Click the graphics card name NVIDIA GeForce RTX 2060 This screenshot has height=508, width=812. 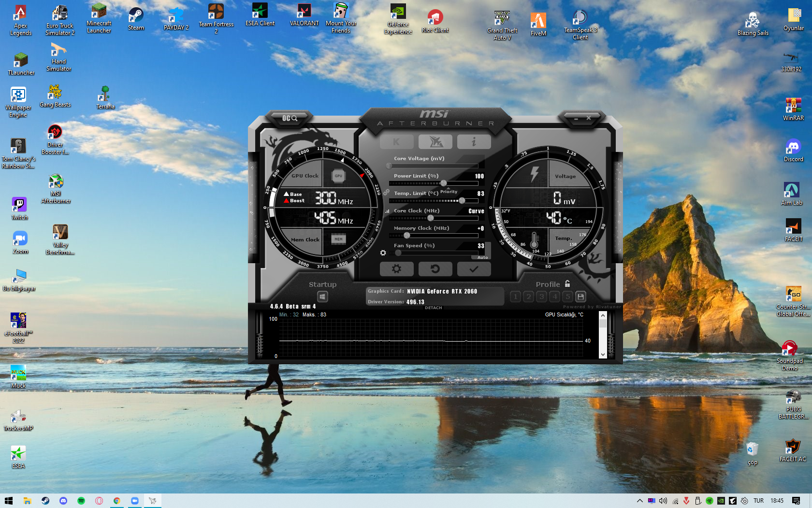(442, 292)
